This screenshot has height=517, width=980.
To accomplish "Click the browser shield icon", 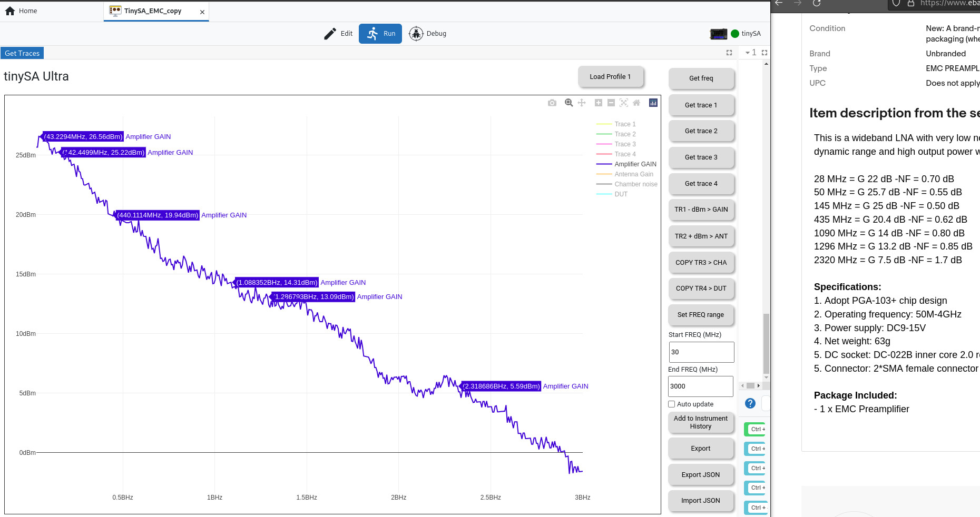I will 897,3.
